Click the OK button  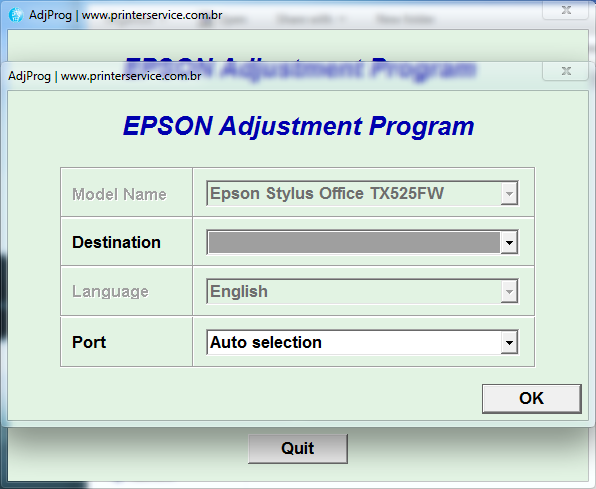531,399
